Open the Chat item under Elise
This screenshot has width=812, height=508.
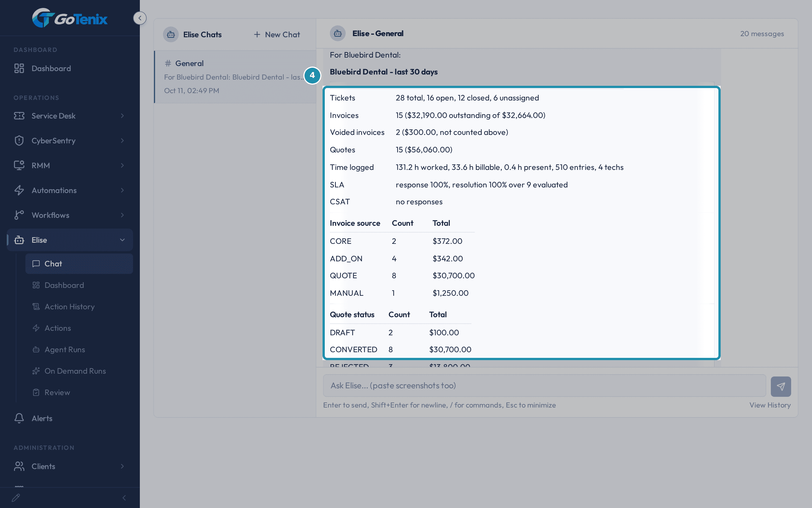coord(79,264)
